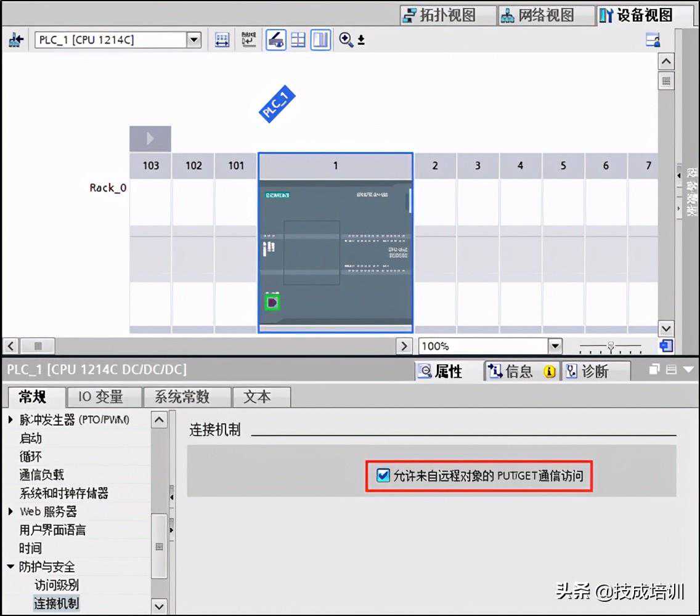Viewport: 700px width, 616px height.
Task: Open the 100% zoom level dropdown
Action: pos(555,346)
